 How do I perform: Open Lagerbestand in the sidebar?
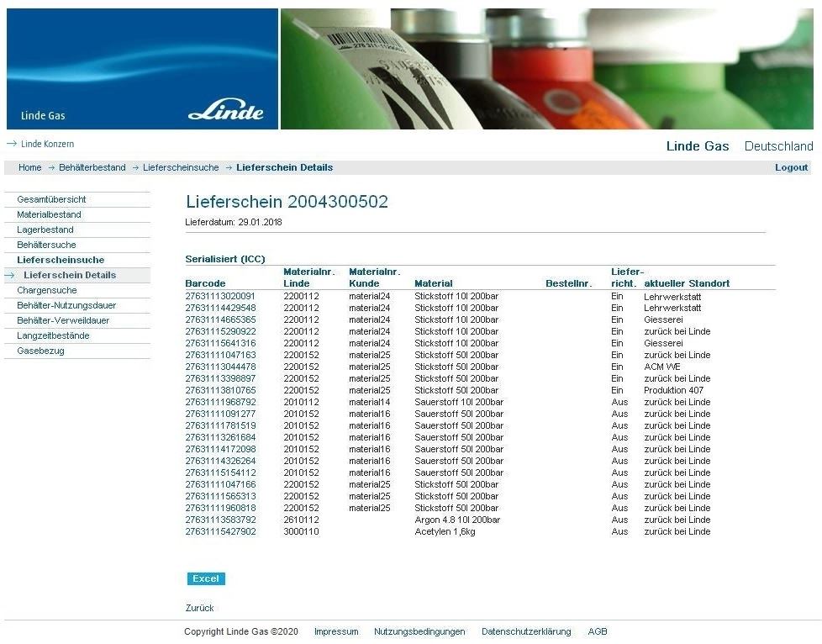point(45,230)
